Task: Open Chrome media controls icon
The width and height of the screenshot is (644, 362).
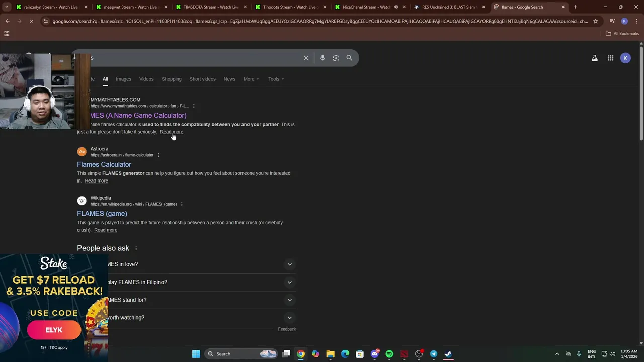Action: pyautogui.click(x=612, y=21)
